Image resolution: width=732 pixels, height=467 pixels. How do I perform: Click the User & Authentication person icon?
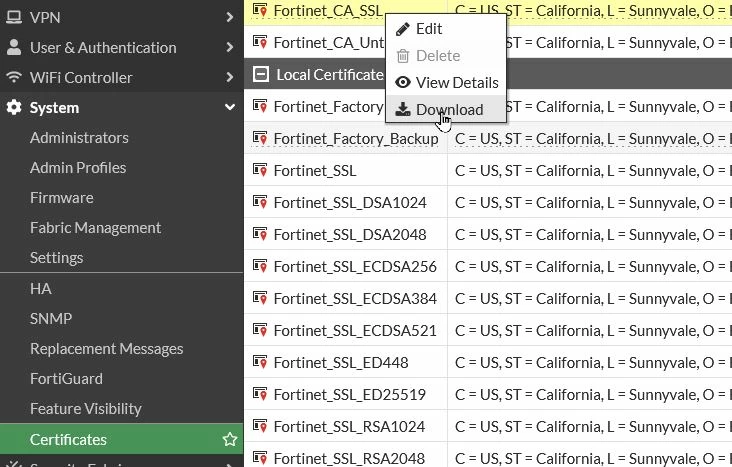[14, 47]
